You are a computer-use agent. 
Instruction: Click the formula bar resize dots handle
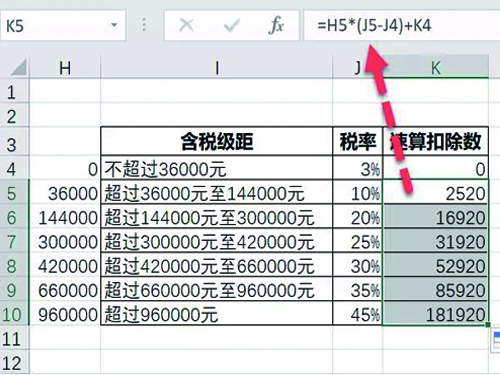coord(144,25)
